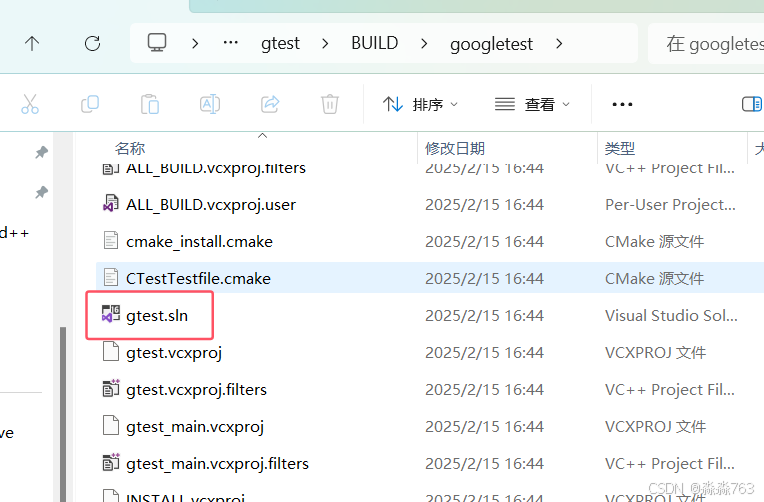
Task: Click file icon of gtest_main.vcxproj
Action: [x=111, y=425]
